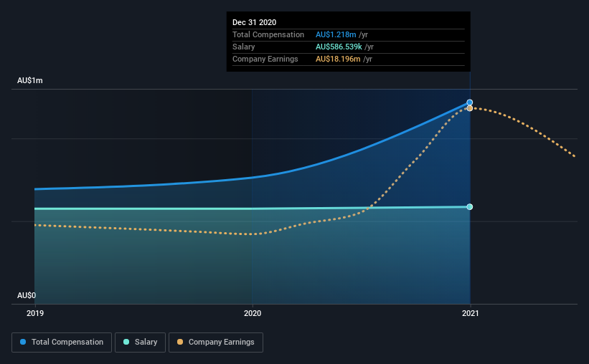Click the blue Total Compensation data point at 2021
Viewport: 589px width, 364px height.
click(469, 102)
